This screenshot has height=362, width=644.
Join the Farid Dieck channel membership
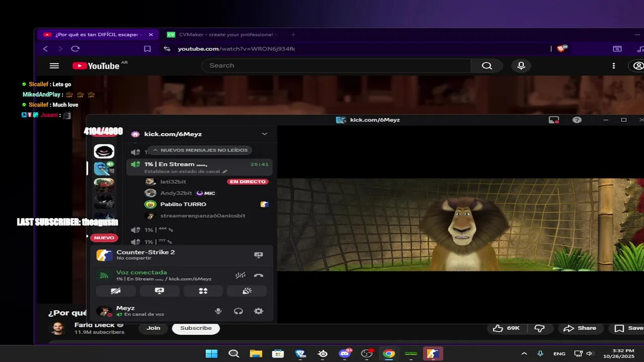point(153,328)
